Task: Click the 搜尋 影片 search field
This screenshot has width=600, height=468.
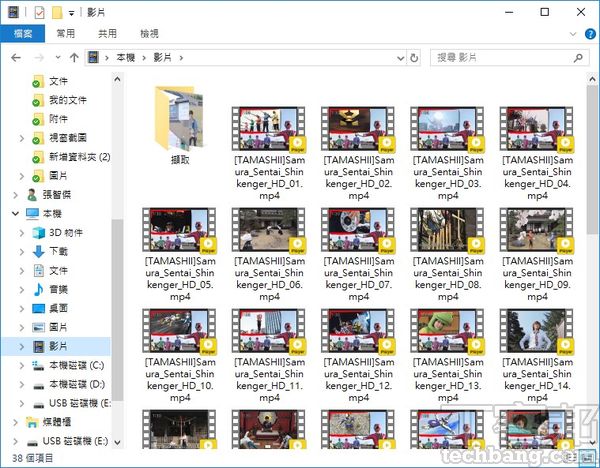Action: click(x=509, y=58)
